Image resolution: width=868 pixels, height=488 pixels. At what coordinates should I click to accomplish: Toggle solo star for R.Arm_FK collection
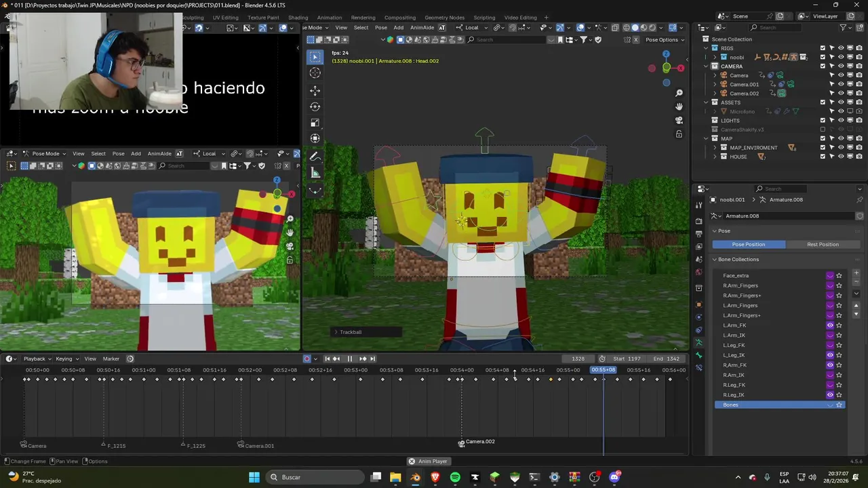pos(839,365)
